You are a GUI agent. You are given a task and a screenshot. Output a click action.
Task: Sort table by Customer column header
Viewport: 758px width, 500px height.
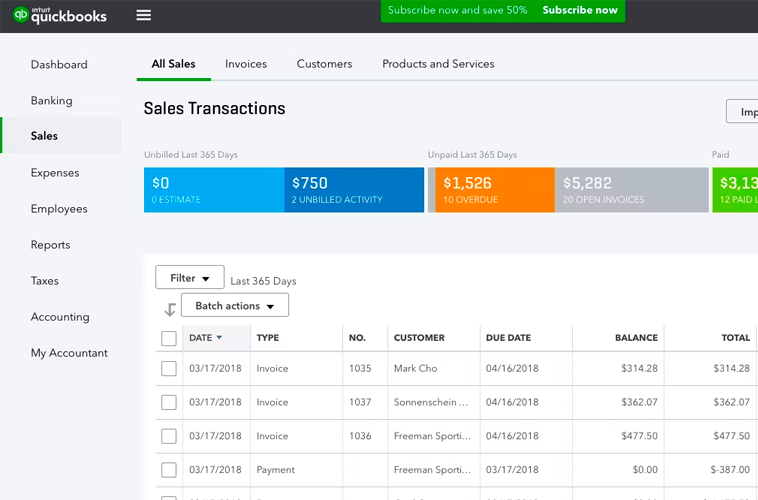click(x=419, y=338)
